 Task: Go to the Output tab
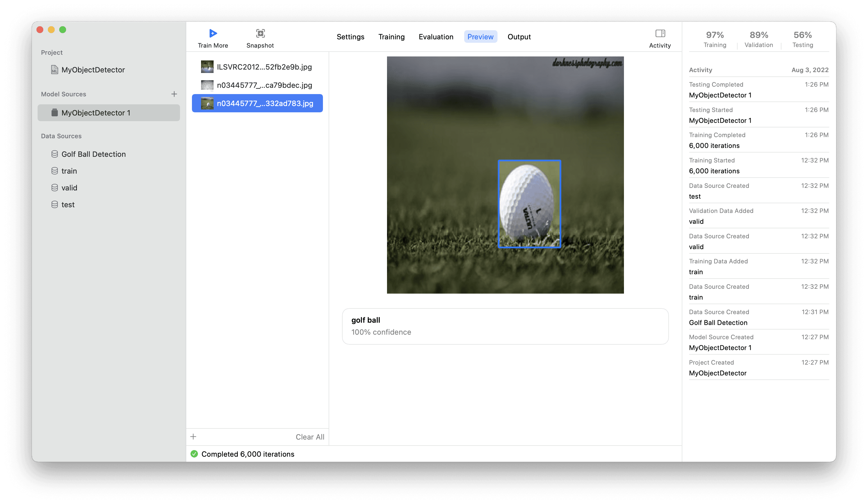[x=519, y=37]
